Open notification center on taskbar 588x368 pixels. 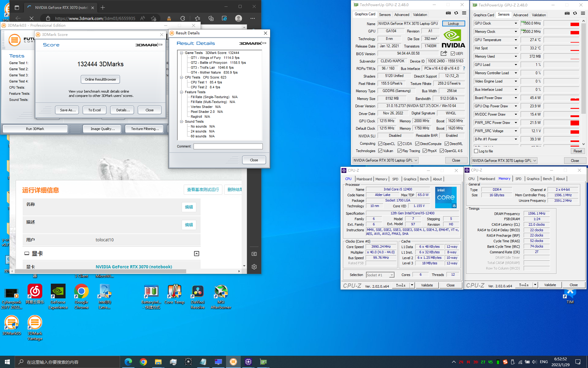pyautogui.click(x=578, y=362)
